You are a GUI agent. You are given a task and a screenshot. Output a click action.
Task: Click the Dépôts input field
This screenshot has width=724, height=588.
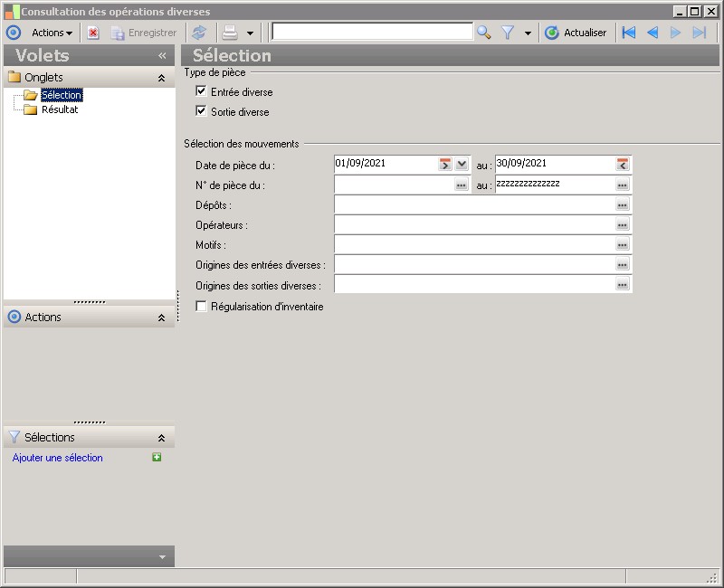pos(474,204)
